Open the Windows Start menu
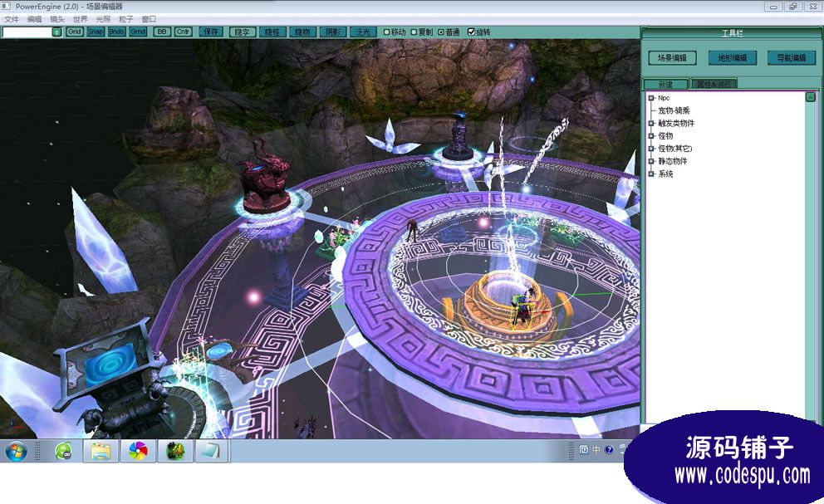 tap(15, 451)
